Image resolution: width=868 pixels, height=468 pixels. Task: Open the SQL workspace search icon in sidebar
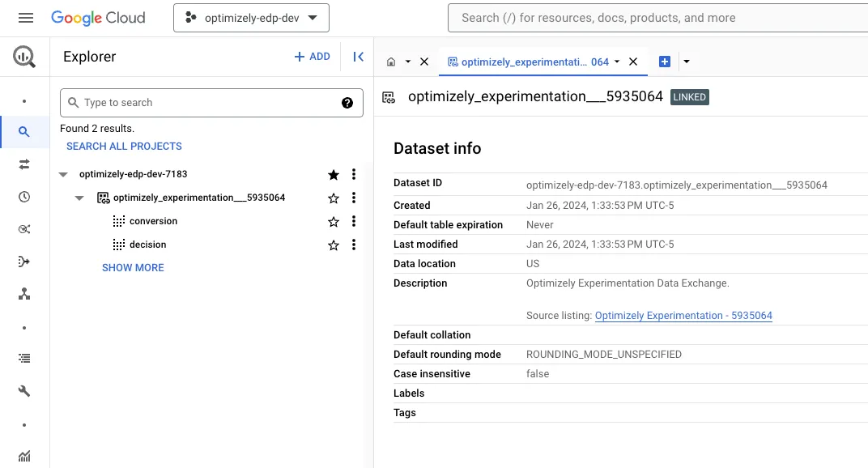coord(23,132)
